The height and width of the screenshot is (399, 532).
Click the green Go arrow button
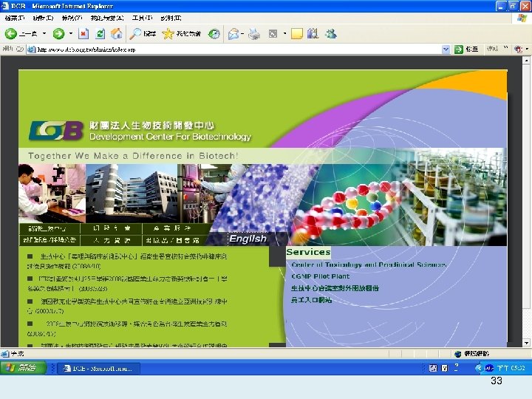tap(458, 50)
